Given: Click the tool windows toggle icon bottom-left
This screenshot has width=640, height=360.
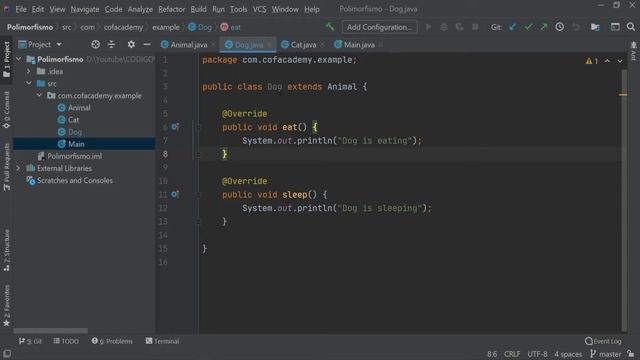Looking at the screenshot, I should point(7,353).
